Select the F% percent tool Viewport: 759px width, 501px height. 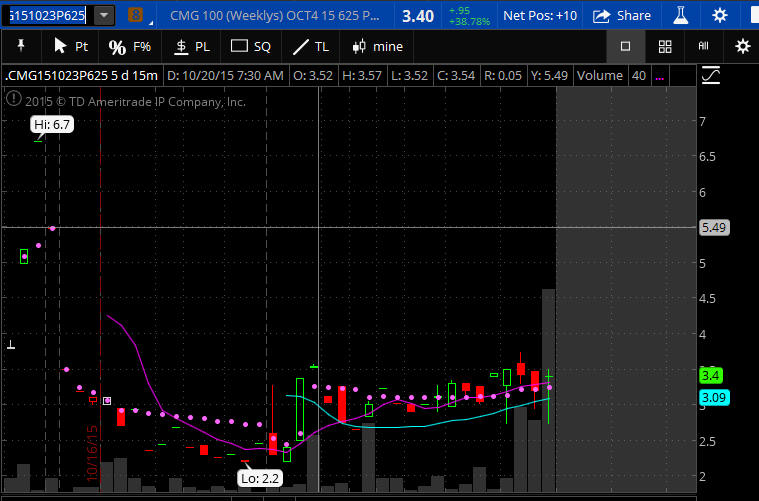130,46
